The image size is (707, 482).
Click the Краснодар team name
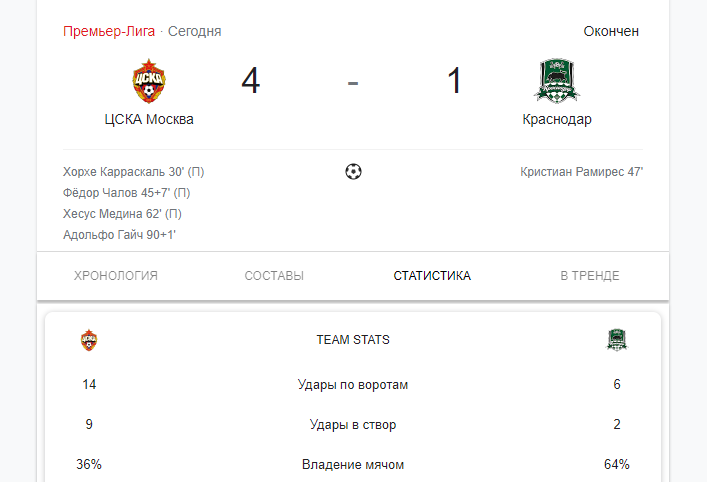[x=557, y=119]
